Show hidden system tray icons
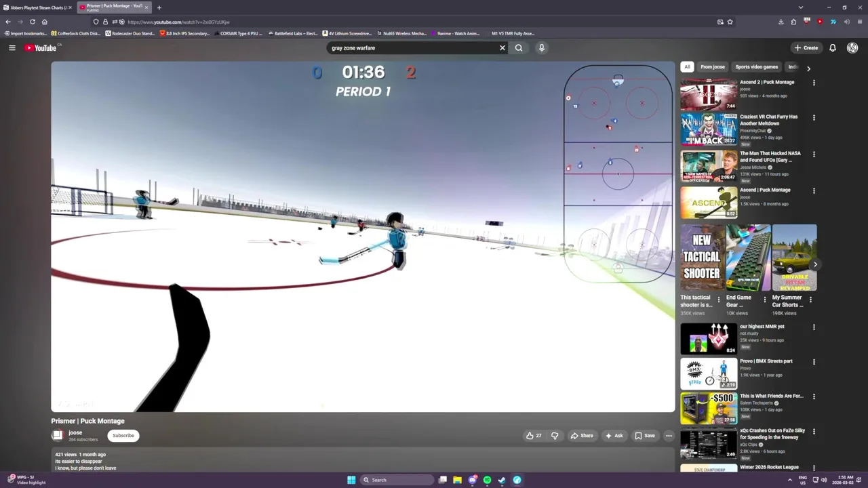 click(x=789, y=480)
